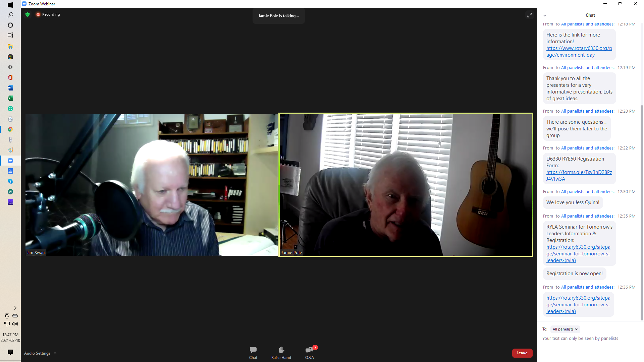
Task: Toggle system volume speaker icon in tray
Action: (x=15, y=324)
